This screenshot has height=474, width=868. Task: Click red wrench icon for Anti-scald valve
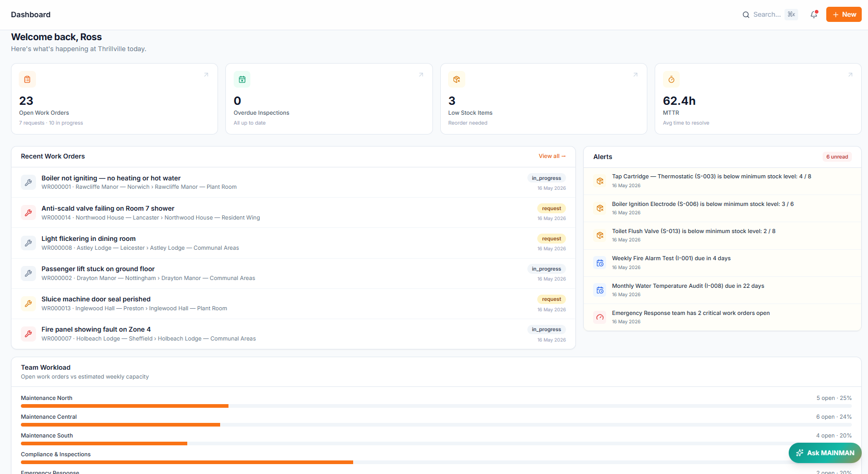[28, 212]
